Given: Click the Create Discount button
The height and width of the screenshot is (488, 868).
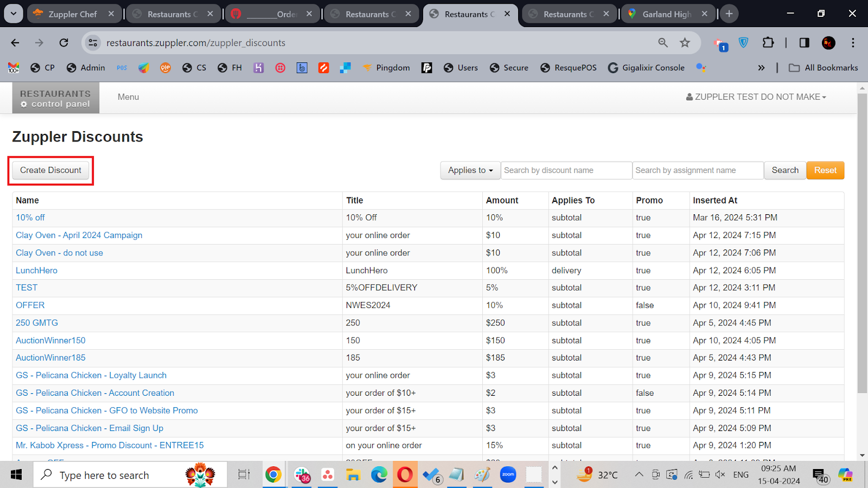Looking at the screenshot, I should tap(50, 170).
